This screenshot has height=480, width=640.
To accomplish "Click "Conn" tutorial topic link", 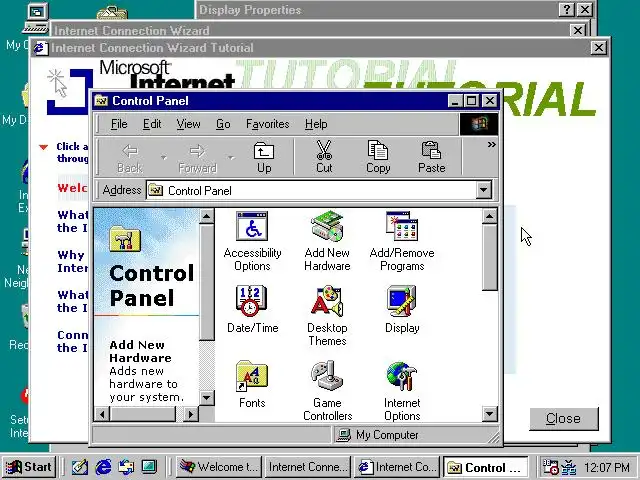I will click(73, 342).
